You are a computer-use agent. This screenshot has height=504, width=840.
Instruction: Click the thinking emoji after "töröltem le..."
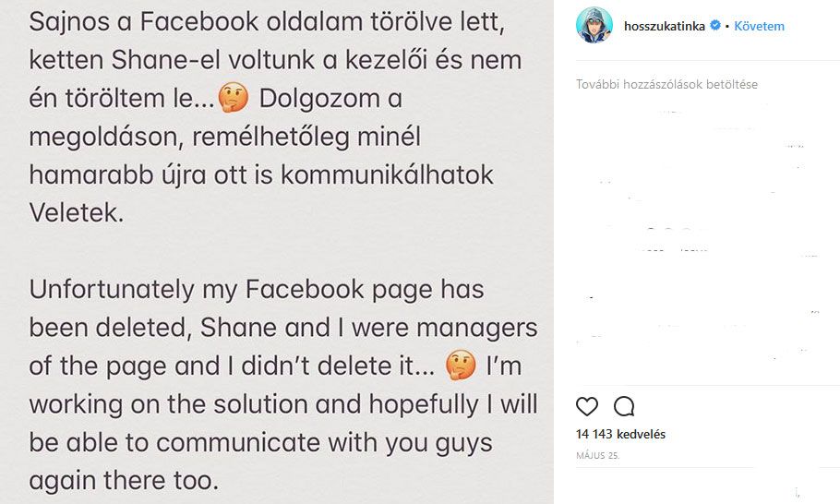click(233, 98)
